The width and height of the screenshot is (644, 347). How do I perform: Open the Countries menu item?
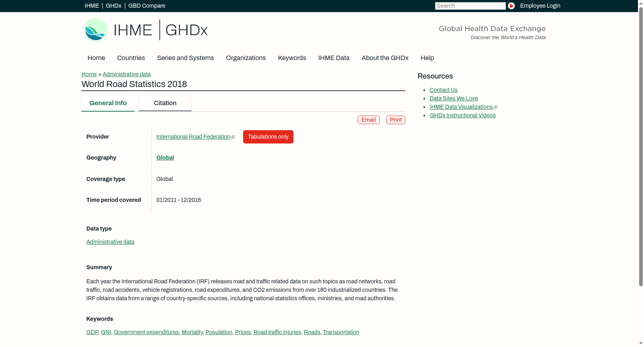point(131,58)
